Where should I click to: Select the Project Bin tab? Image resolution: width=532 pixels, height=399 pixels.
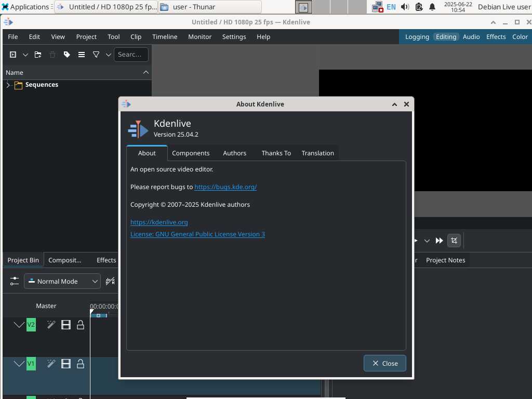[23, 260]
